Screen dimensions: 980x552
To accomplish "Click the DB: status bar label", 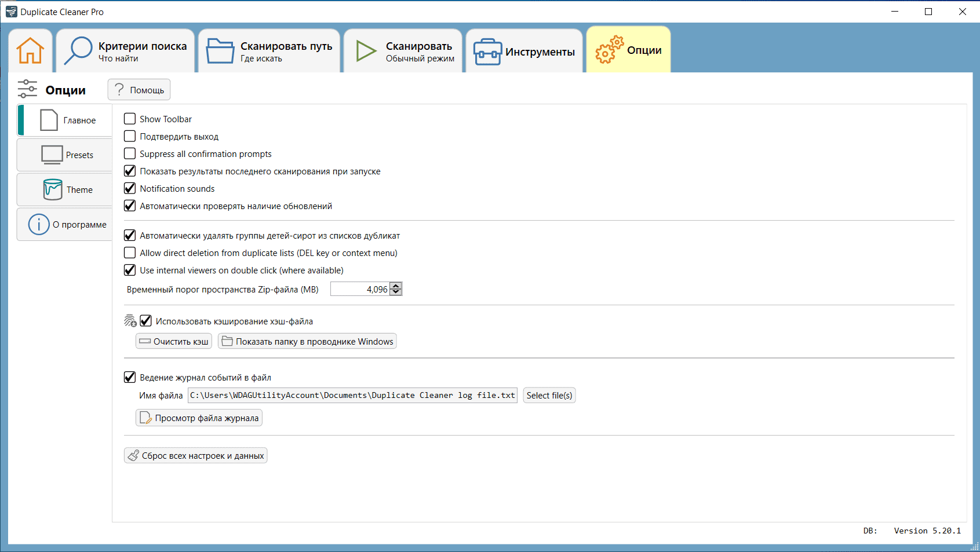I will 870,531.
